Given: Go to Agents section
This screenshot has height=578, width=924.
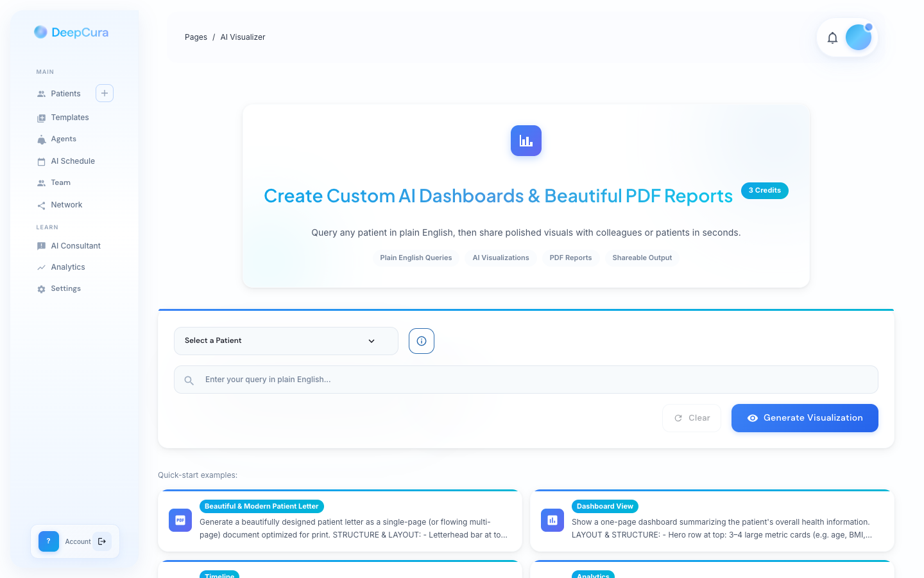Looking at the screenshot, I should [x=64, y=139].
